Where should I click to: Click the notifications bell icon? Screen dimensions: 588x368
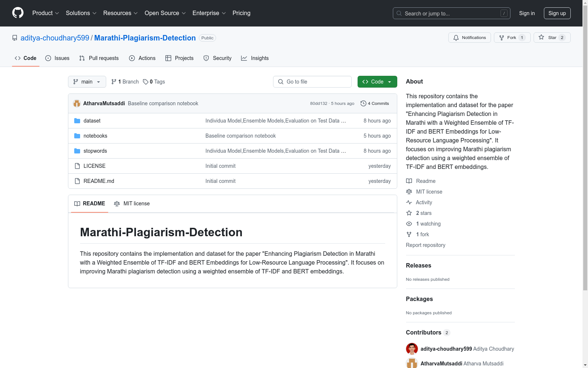point(456,38)
